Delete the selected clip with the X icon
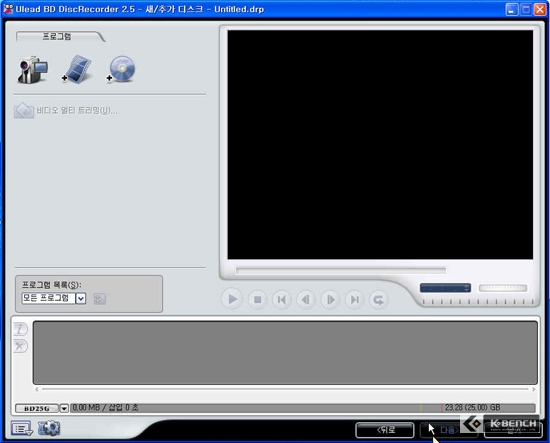Image resolution: width=550 pixels, height=443 pixels. 20,346
